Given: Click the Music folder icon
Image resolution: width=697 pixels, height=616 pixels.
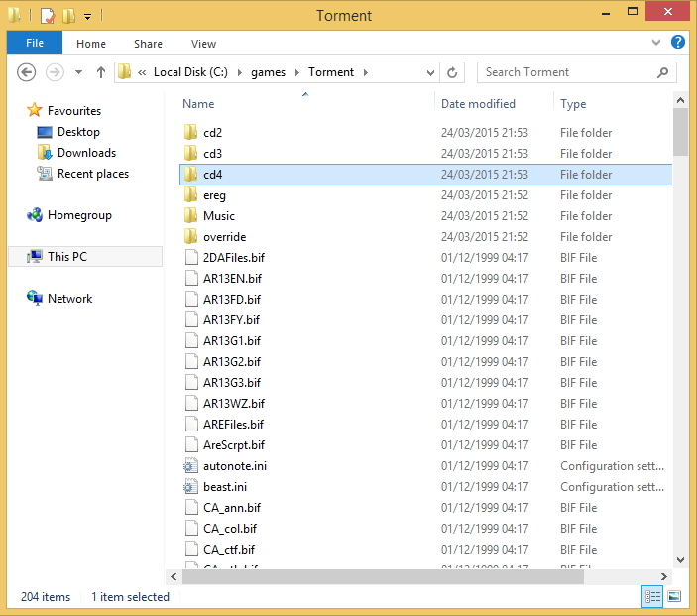Looking at the screenshot, I should tap(191, 216).
